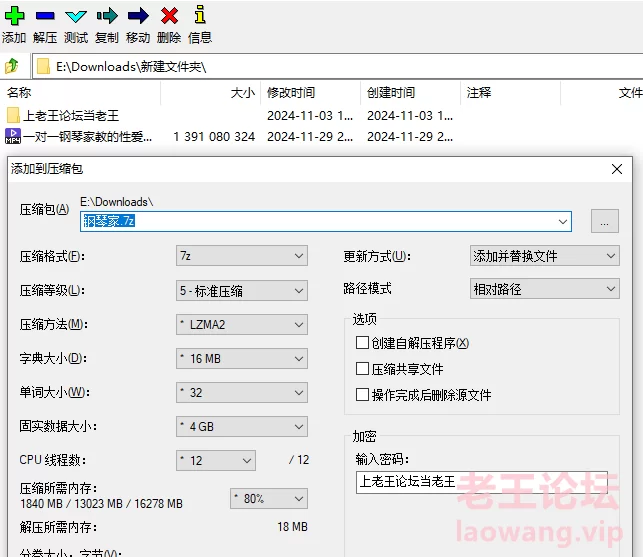This screenshot has height=557, width=643.
Task: Click the up-folder navigation icon
Action: point(12,67)
